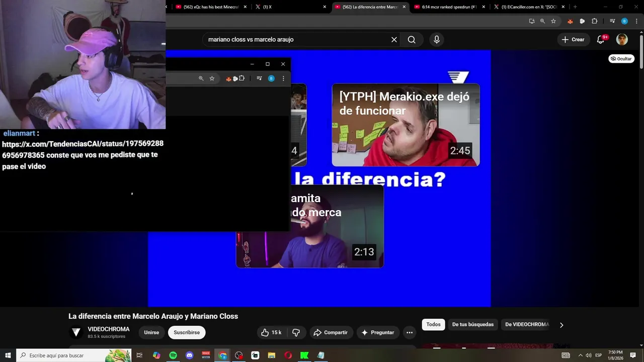The width and height of the screenshot is (644, 362).
Task: Click the Preguntar button
Action: point(378,332)
